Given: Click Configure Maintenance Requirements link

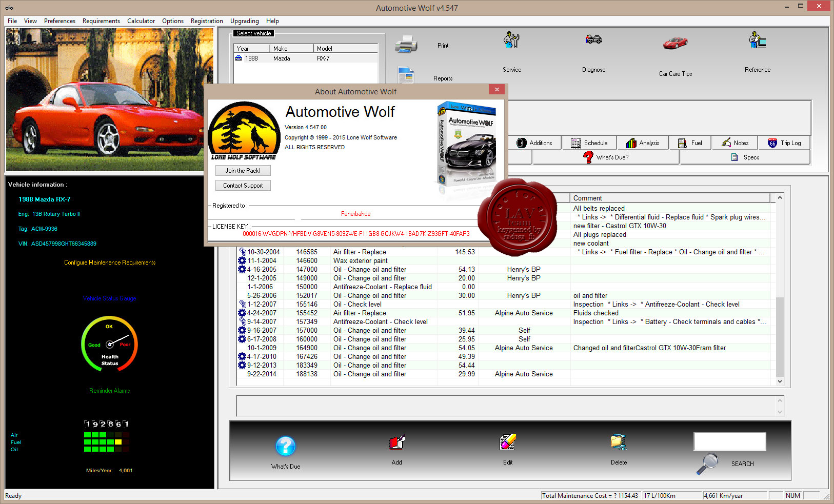Looking at the screenshot, I should pos(110,263).
